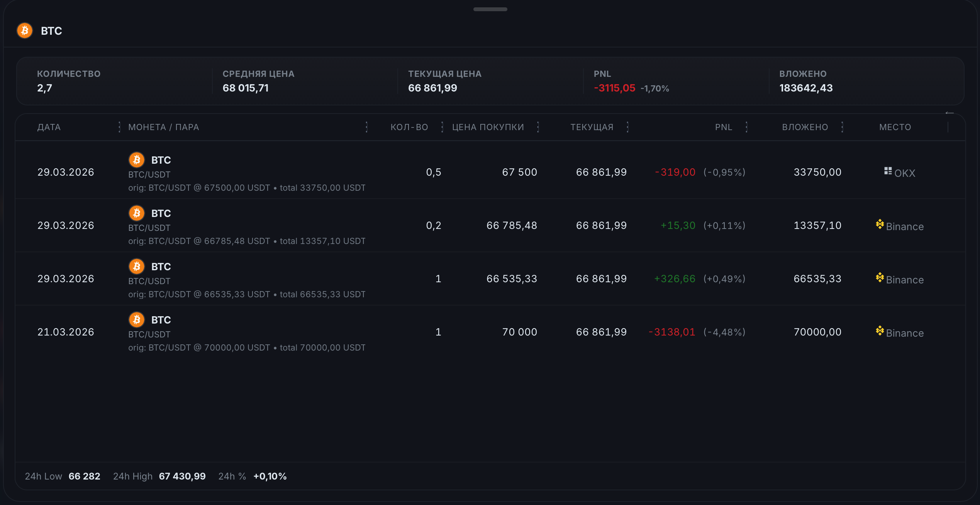Click the OKX exchange icon

point(888,171)
